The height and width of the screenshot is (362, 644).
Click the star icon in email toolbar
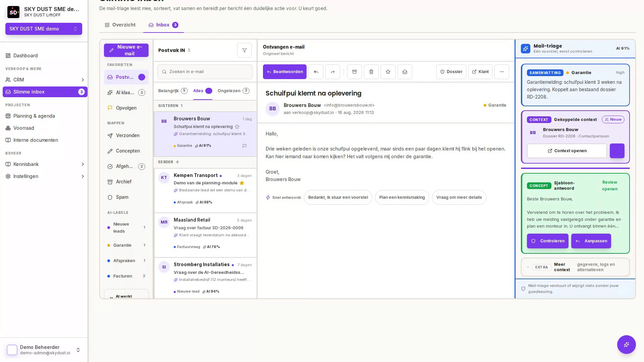click(x=388, y=72)
